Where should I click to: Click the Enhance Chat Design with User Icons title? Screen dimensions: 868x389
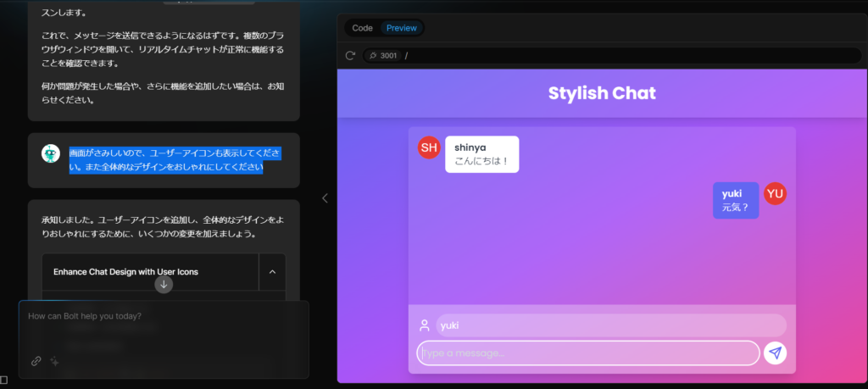pos(125,272)
